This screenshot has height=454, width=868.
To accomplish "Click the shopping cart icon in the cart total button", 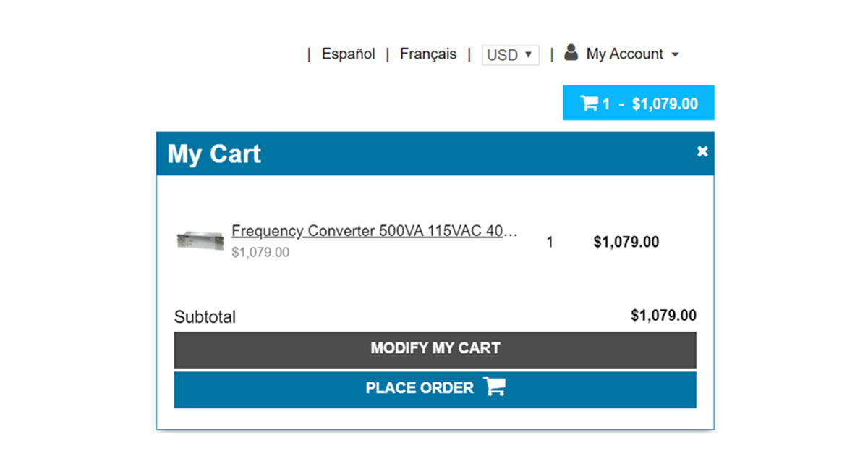I will tap(589, 104).
